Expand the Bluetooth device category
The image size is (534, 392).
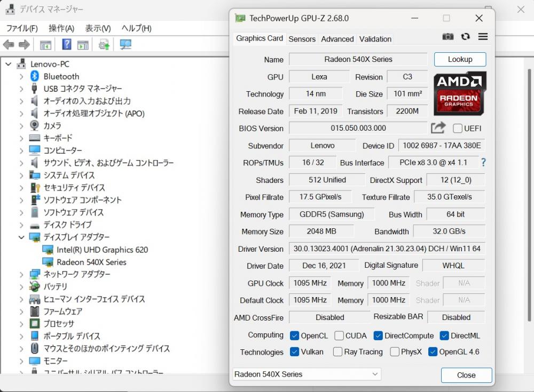(x=21, y=77)
